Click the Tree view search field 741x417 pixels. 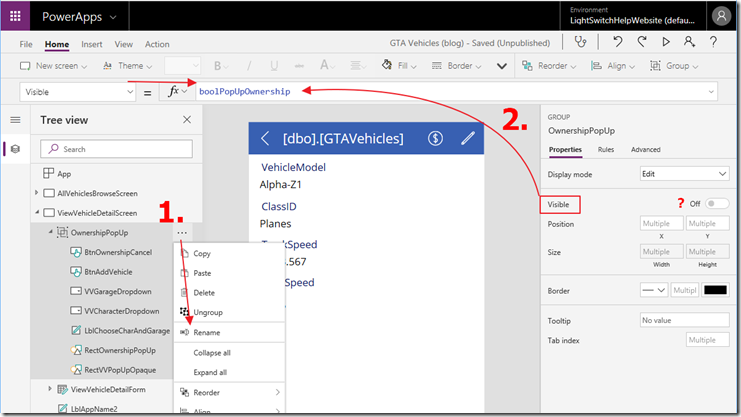(x=116, y=149)
